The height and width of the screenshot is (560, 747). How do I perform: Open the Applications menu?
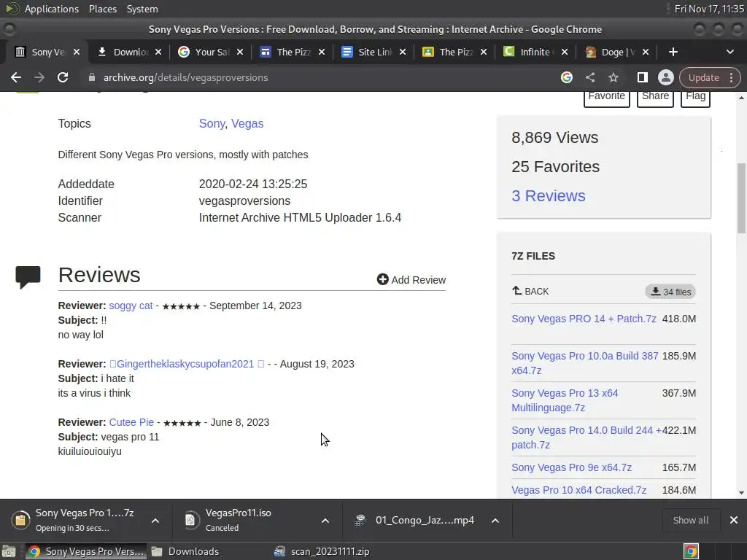(x=52, y=9)
